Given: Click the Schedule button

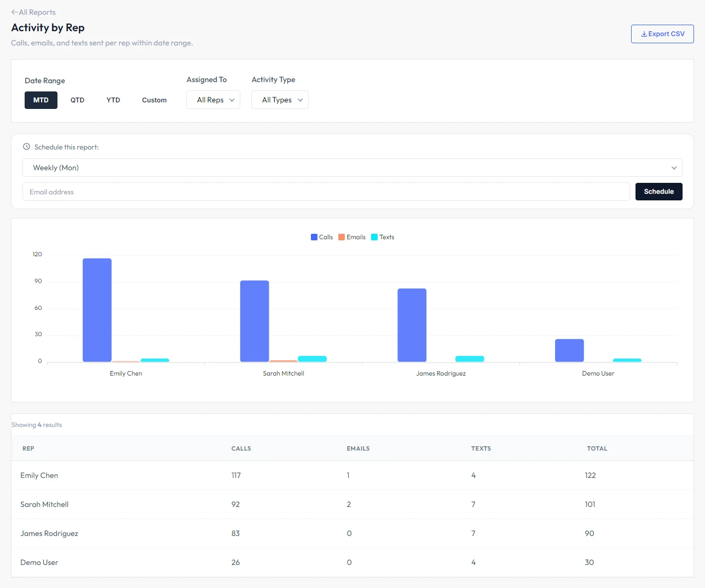Looking at the screenshot, I should click(x=659, y=192).
